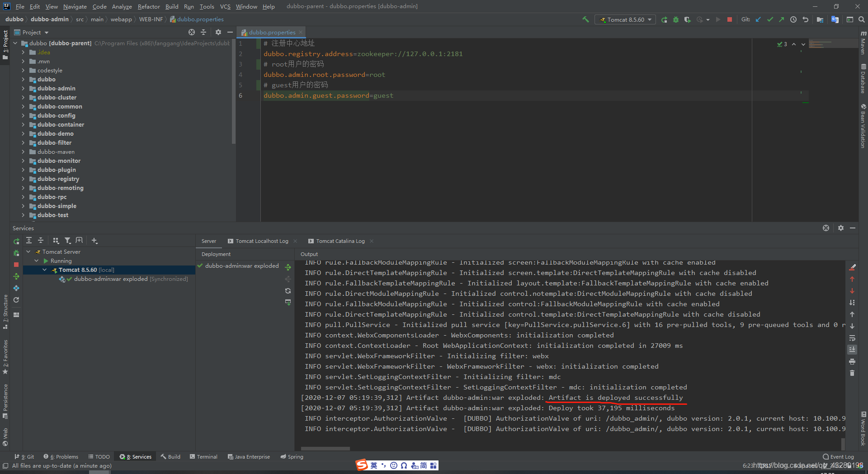This screenshot has width=868, height=474.
Task: Toggle scroll to end in Output console
Action: (x=852, y=350)
